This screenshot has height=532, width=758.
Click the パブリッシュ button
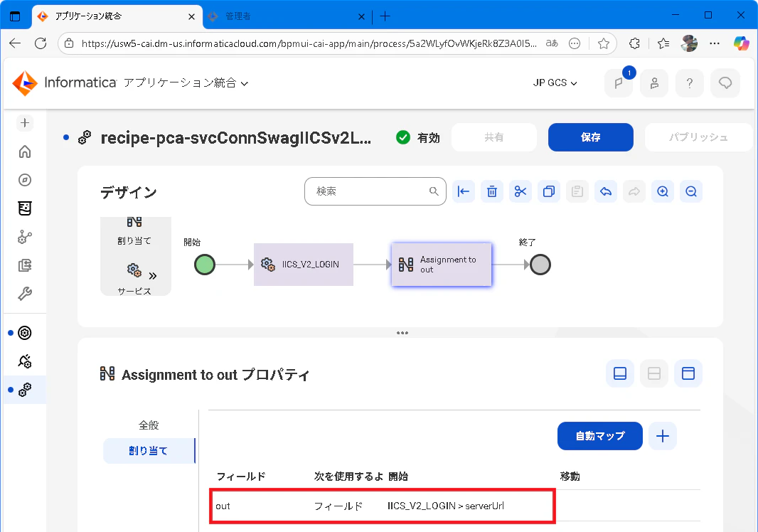[x=698, y=137]
